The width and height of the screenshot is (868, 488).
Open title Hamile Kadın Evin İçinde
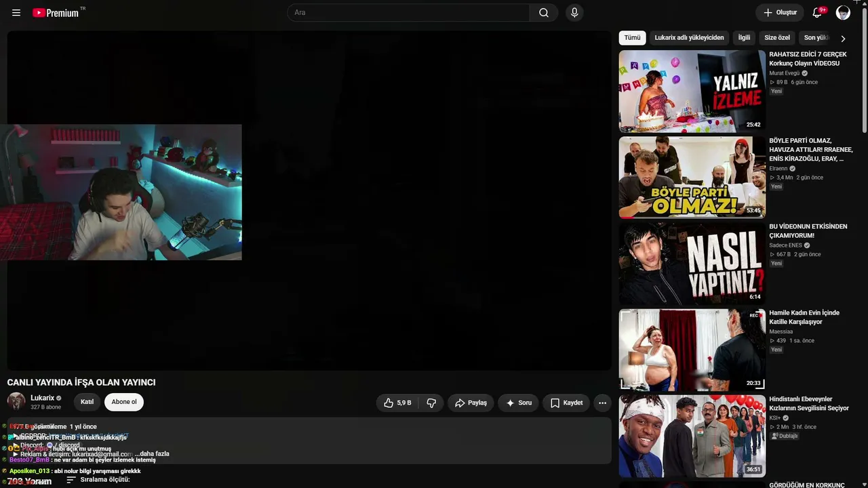(804, 317)
